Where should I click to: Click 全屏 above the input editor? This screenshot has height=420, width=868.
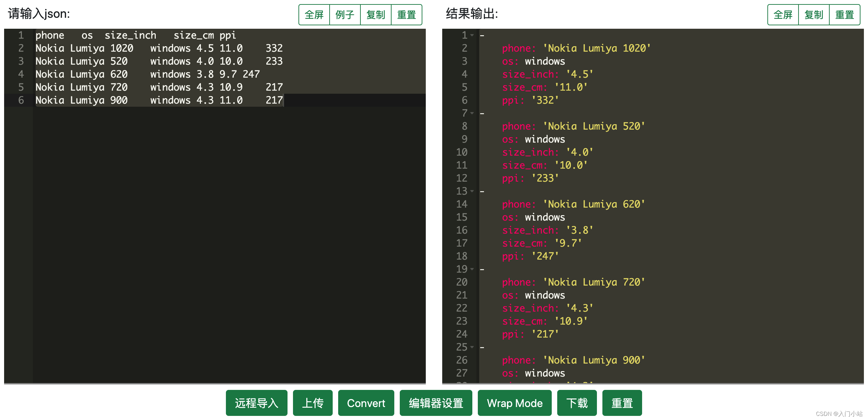pos(314,14)
